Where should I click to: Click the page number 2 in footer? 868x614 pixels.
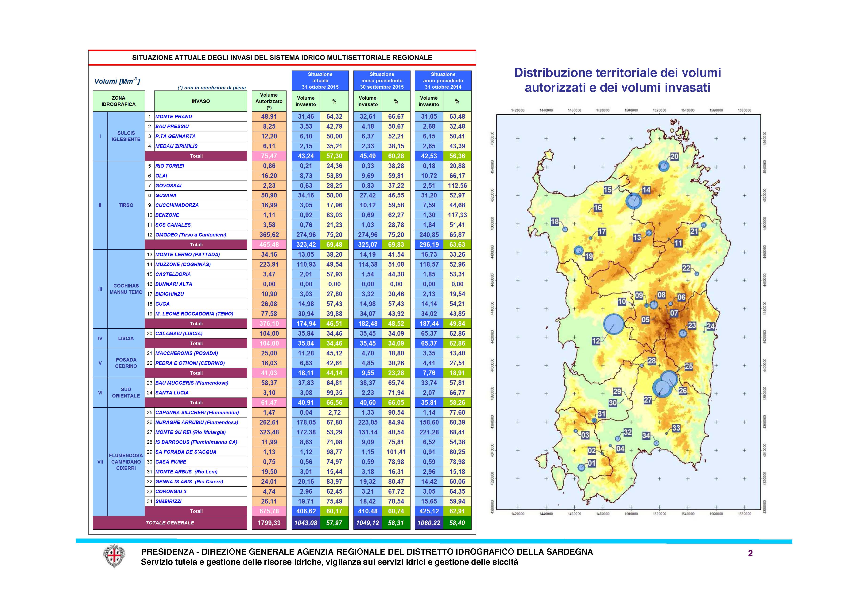click(750, 553)
